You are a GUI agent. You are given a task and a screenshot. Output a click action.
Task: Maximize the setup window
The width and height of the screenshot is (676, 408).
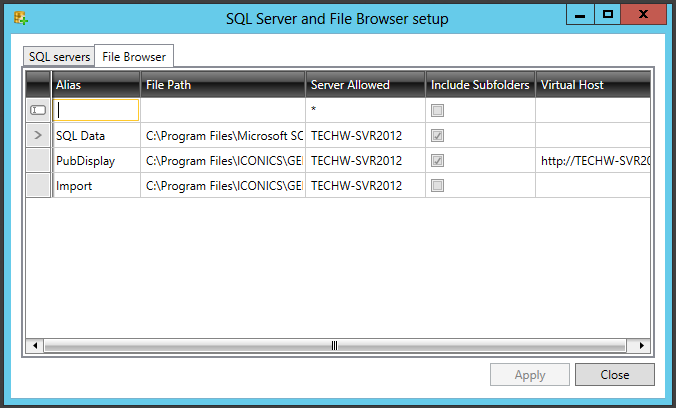[x=607, y=14]
